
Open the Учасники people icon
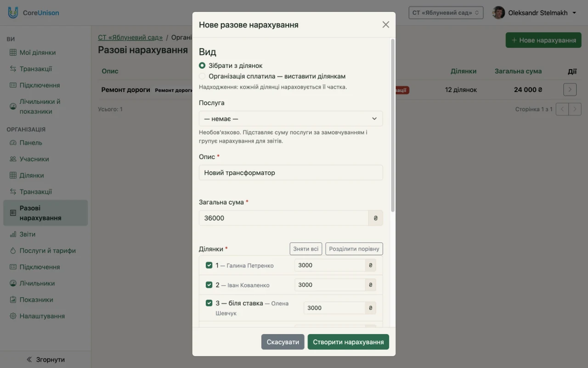[x=13, y=159]
